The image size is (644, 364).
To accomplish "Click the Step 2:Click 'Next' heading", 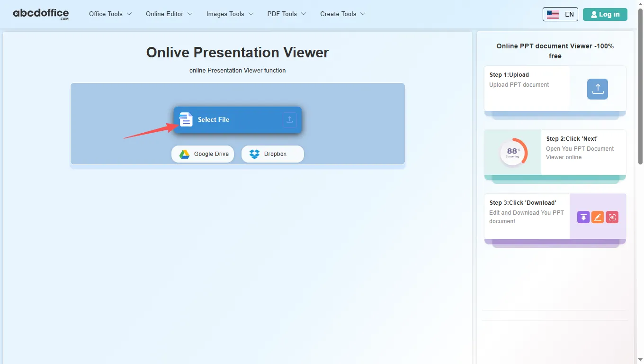I will pos(572,139).
